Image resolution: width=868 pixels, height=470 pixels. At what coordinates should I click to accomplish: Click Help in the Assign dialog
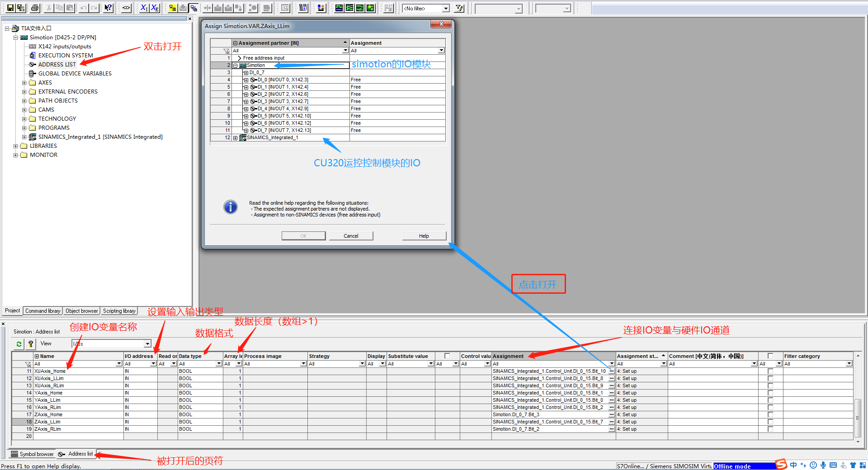[424, 235]
